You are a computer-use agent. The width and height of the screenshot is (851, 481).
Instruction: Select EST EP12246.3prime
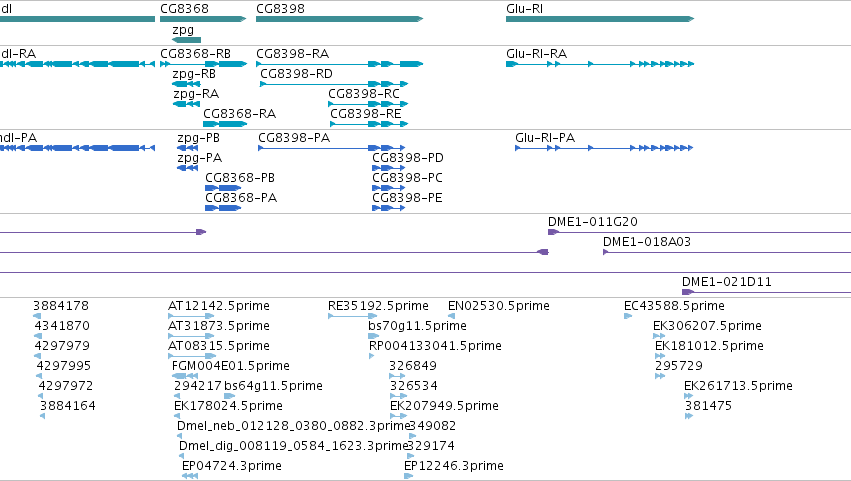[x=454, y=466]
